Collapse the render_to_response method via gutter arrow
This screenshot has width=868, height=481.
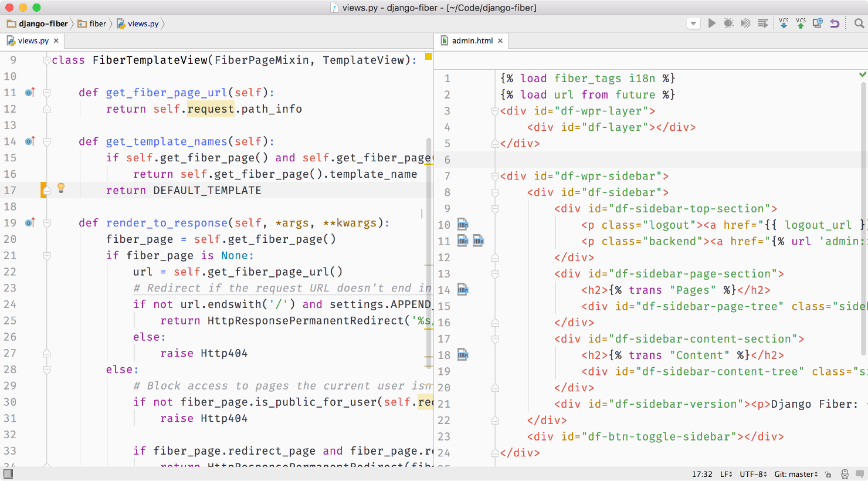click(46, 223)
